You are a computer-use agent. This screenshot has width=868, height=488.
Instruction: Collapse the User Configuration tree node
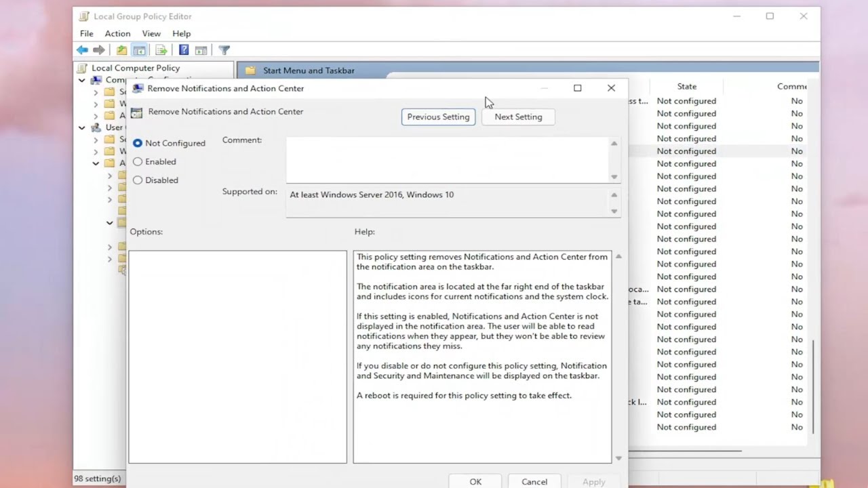point(82,127)
